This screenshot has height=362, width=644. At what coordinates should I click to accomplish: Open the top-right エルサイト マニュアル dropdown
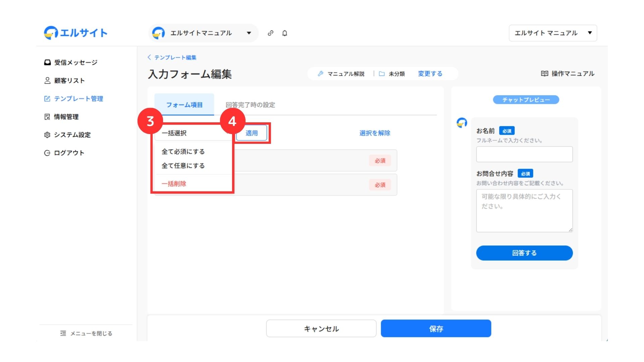coord(552,33)
